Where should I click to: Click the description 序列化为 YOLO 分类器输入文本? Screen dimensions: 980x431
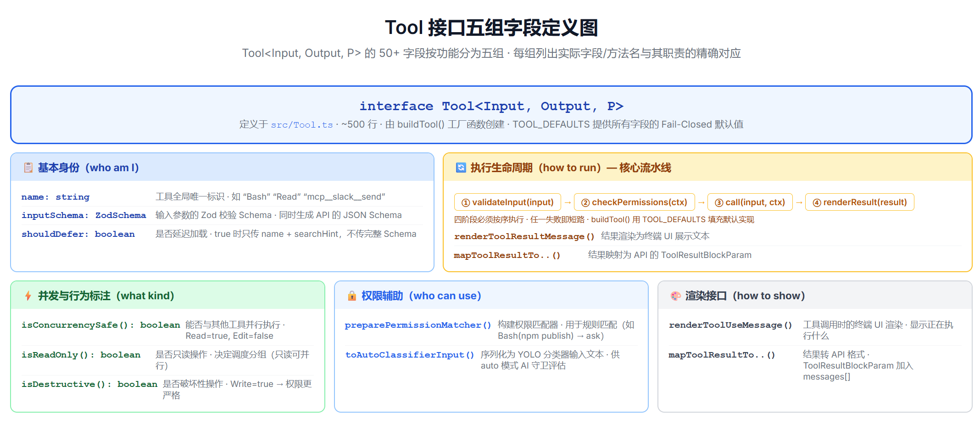[551, 360]
